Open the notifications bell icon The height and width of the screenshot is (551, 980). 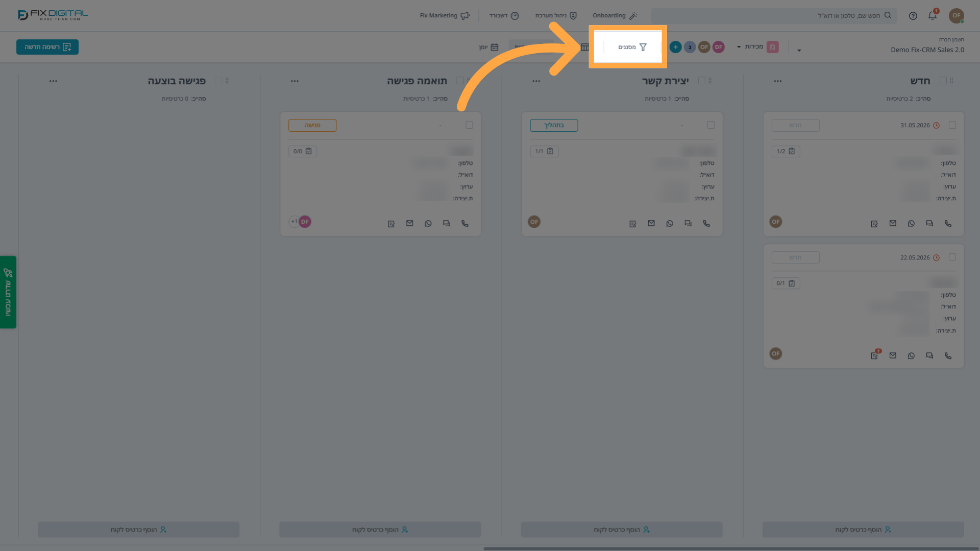[933, 15]
